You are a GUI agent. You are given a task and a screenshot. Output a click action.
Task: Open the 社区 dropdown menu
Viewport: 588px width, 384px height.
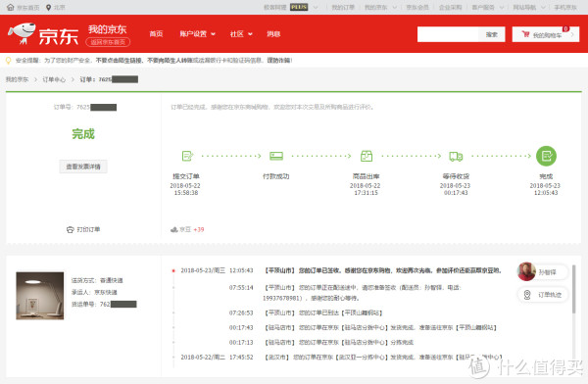point(241,33)
